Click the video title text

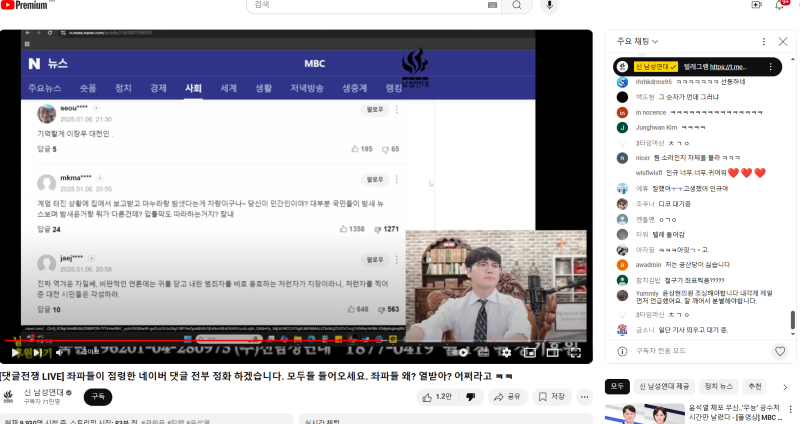(x=256, y=376)
